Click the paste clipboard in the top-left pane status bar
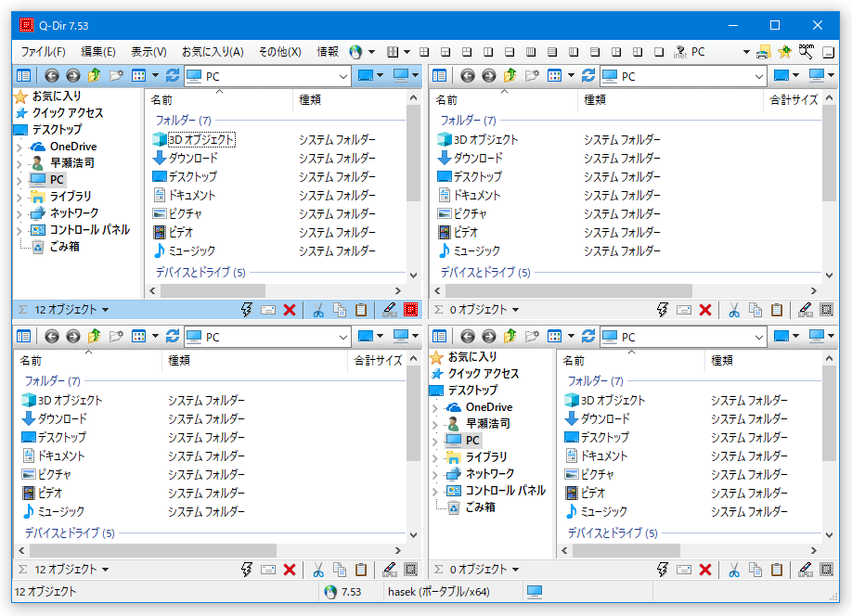The width and height of the screenshot is (852, 616). [361, 310]
